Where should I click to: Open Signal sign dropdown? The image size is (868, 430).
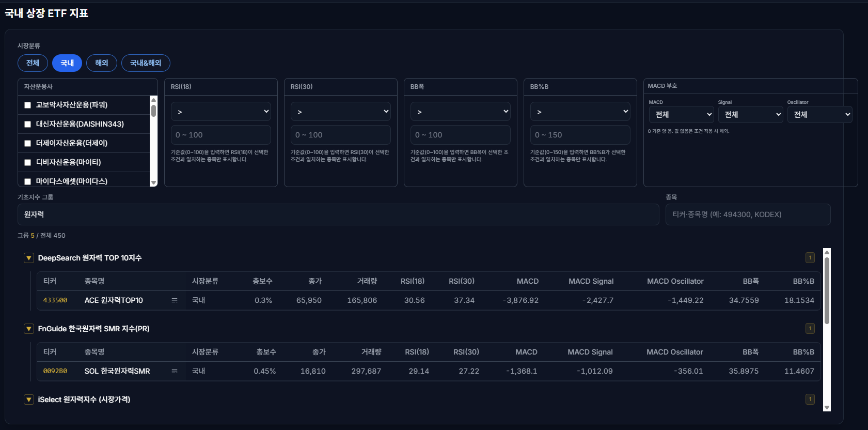[751, 115]
